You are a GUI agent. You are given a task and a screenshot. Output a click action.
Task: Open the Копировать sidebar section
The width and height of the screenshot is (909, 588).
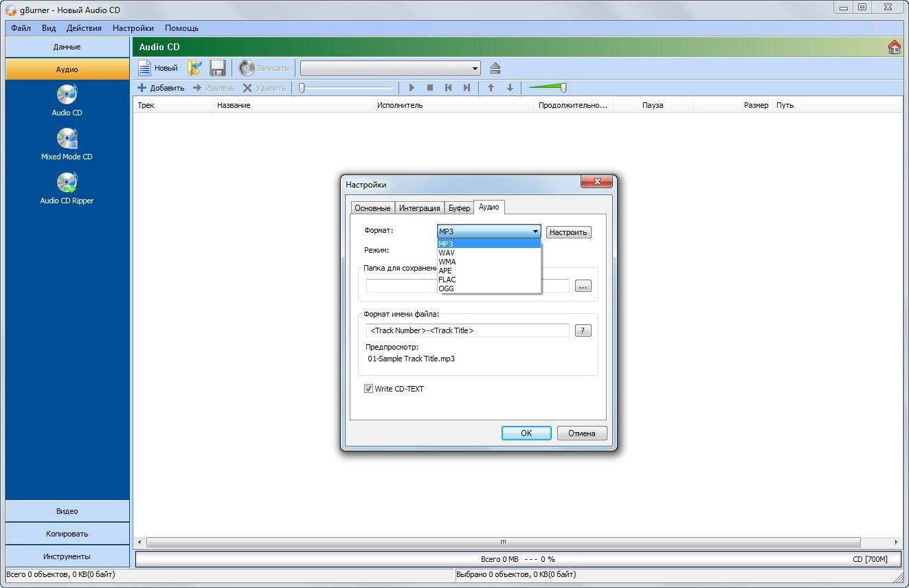point(67,534)
